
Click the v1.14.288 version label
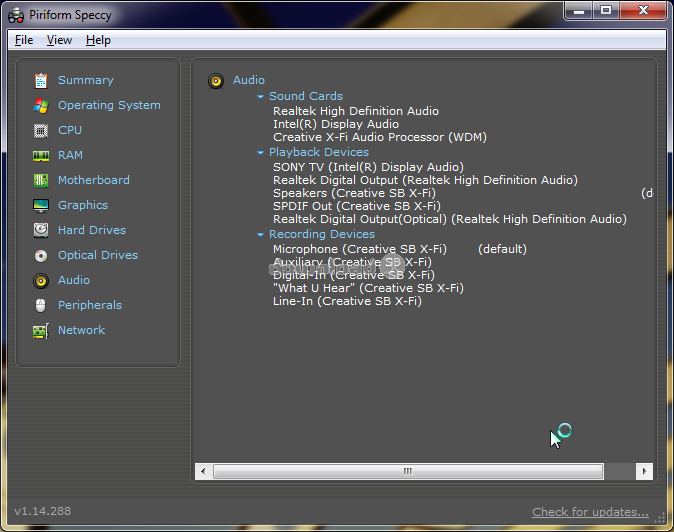click(43, 511)
